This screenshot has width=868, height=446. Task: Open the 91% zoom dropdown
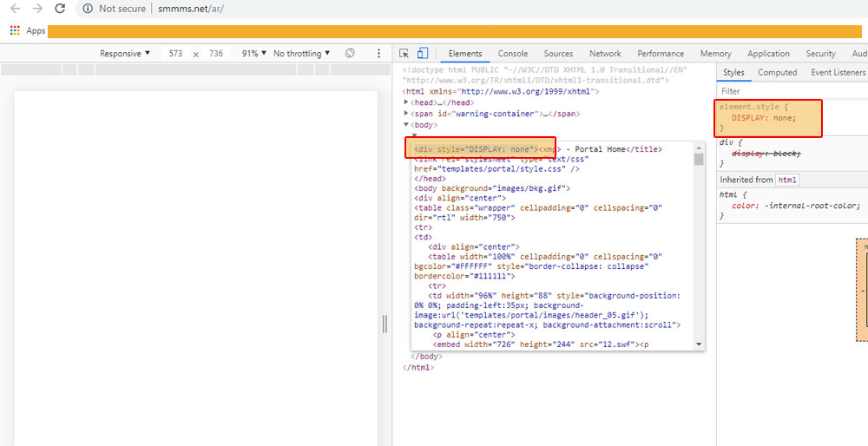[253, 54]
